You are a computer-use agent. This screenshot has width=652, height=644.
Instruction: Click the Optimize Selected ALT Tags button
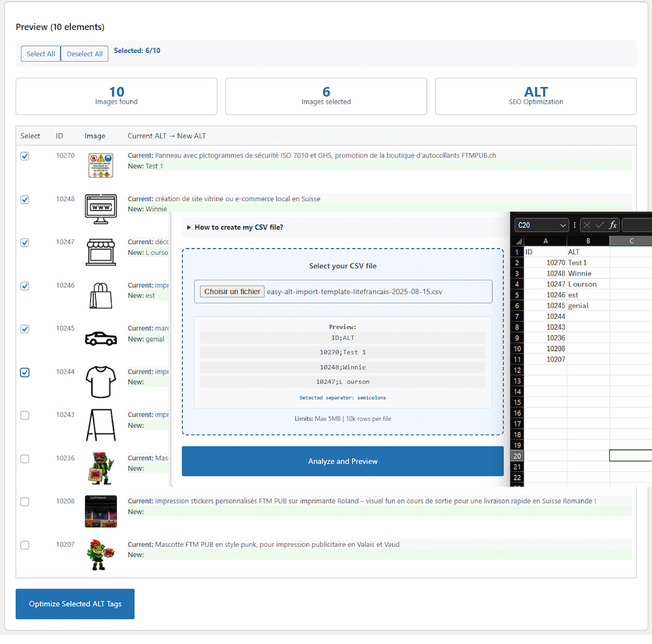pos(74,604)
